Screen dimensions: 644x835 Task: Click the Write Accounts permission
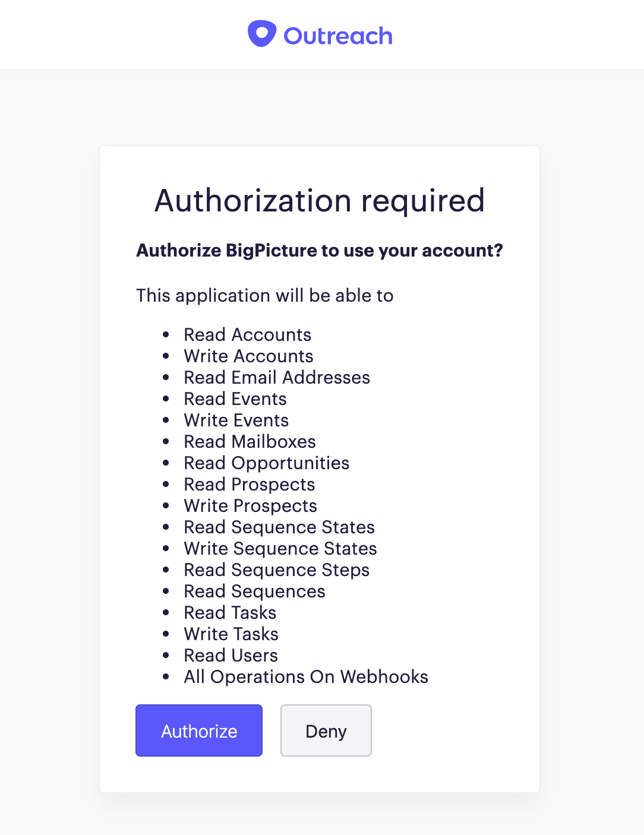[x=248, y=356]
